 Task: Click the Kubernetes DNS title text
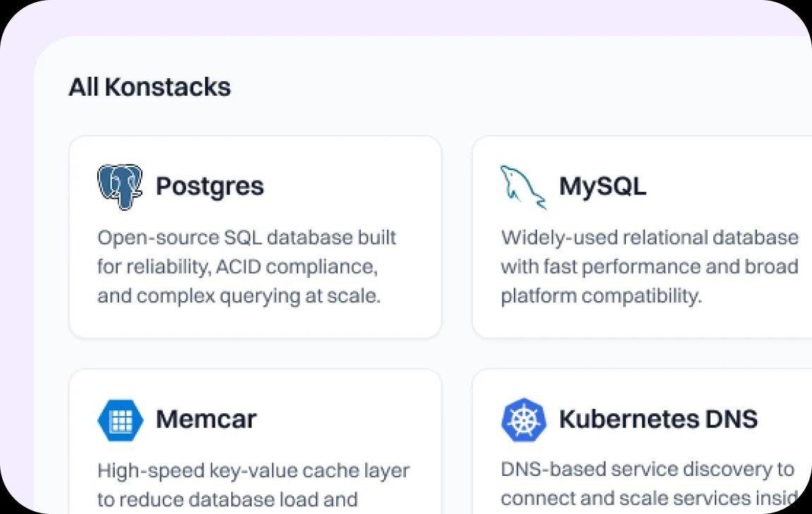tap(658, 418)
